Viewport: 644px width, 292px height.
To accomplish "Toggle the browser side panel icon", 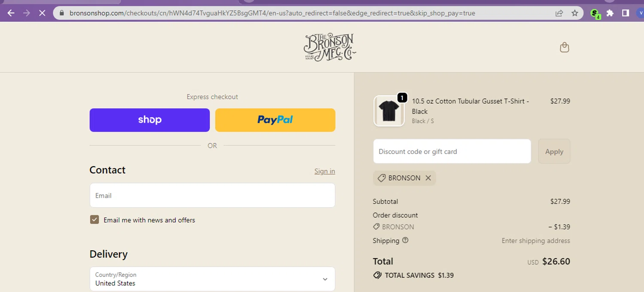I will pyautogui.click(x=626, y=13).
